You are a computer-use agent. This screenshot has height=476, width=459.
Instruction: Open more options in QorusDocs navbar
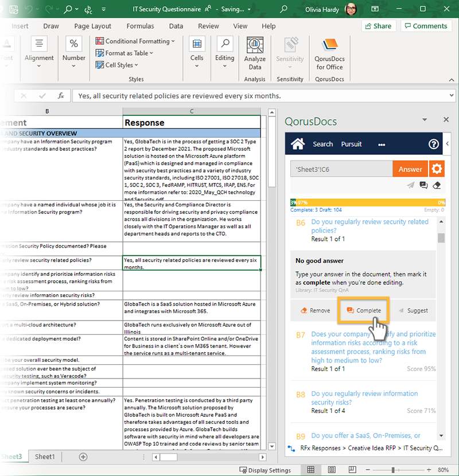[x=382, y=145]
